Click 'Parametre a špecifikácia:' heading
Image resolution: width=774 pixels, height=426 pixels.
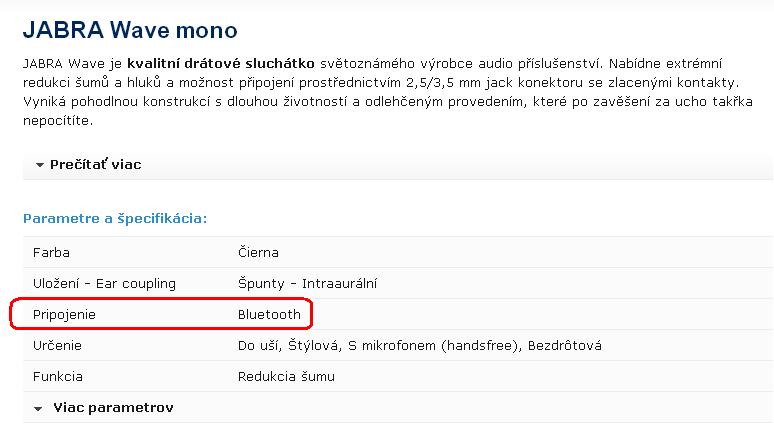114,218
